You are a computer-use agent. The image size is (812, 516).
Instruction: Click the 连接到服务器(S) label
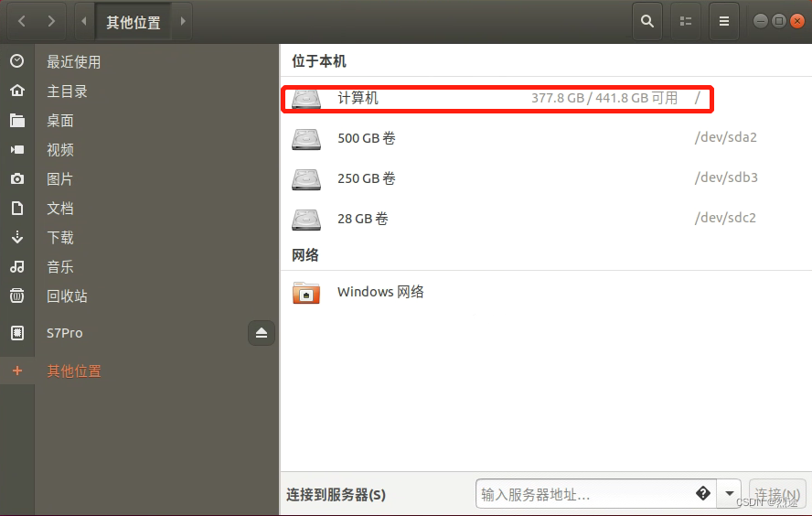pyautogui.click(x=337, y=495)
